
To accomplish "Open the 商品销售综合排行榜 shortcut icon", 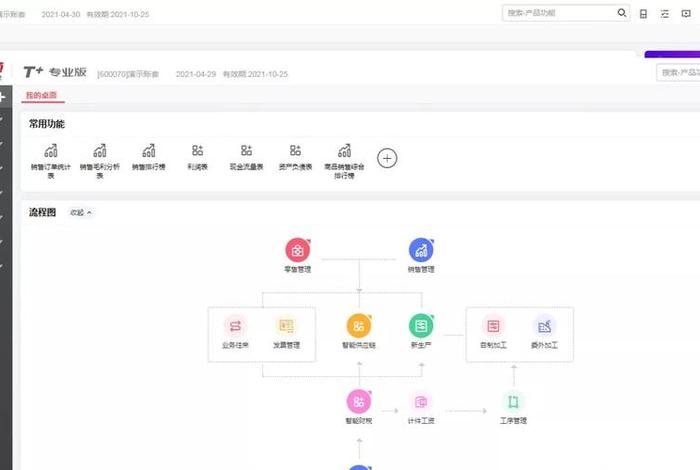I will [x=344, y=151].
